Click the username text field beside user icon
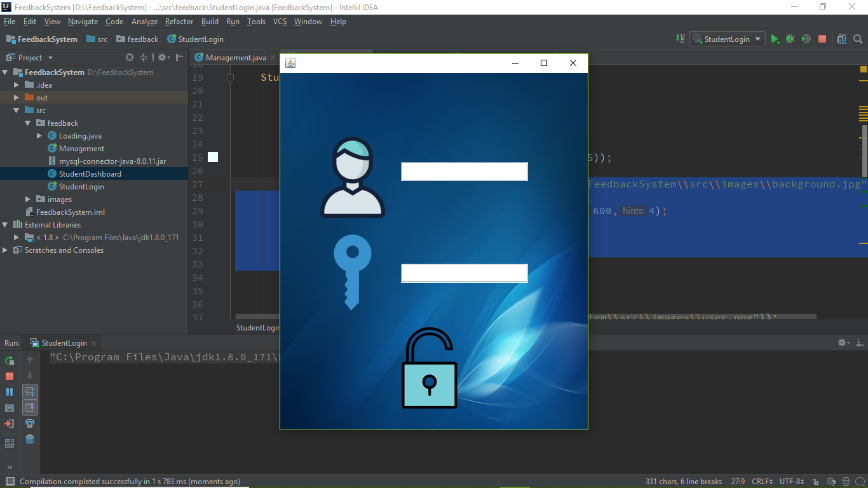 pos(465,172)
